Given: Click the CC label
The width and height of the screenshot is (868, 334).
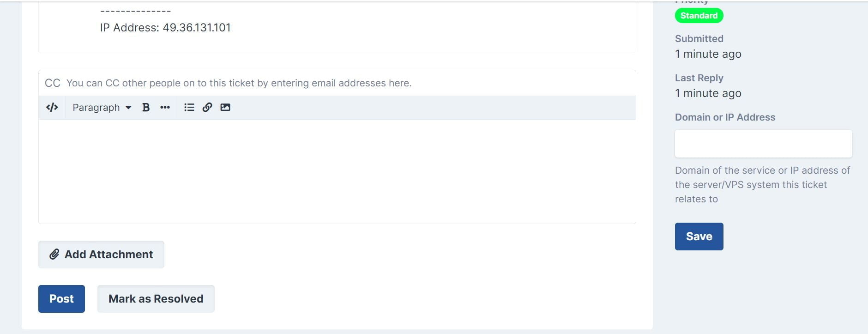Looking at the screenshot, I should (x=53, y=83).
